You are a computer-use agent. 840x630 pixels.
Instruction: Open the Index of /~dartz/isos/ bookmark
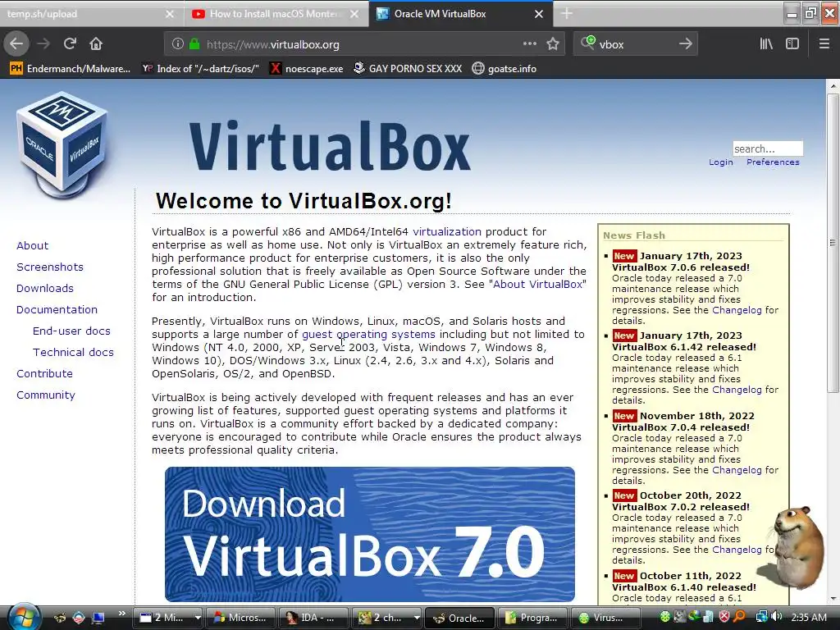click(x=200, y=69)
